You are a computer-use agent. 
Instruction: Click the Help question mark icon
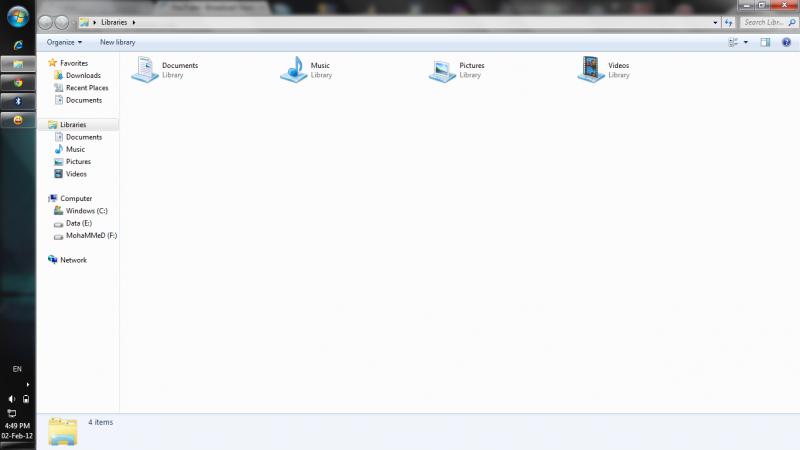click(x=786, y=42)
